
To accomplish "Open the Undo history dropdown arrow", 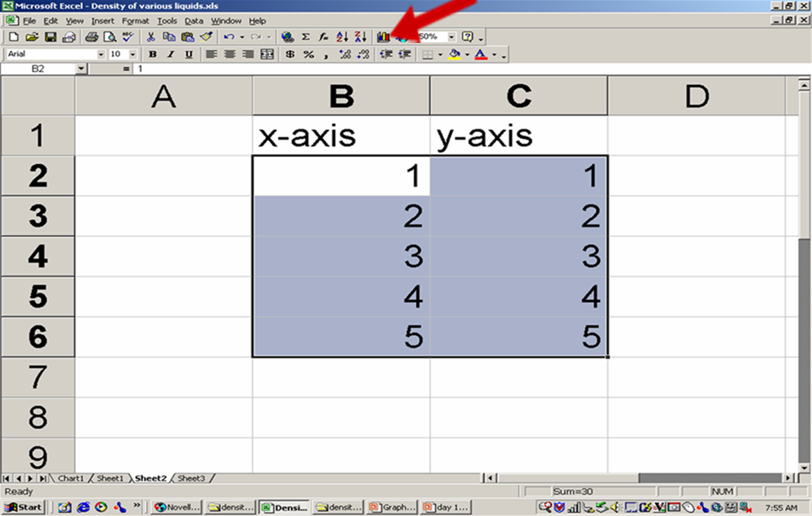I will pyautogui.click(x=242, y=37).
